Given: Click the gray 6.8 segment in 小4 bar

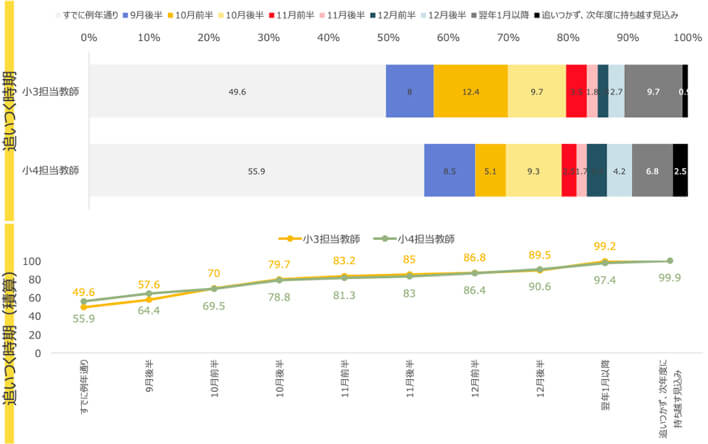Looking at the screenshot, I should tap(652, 170).
